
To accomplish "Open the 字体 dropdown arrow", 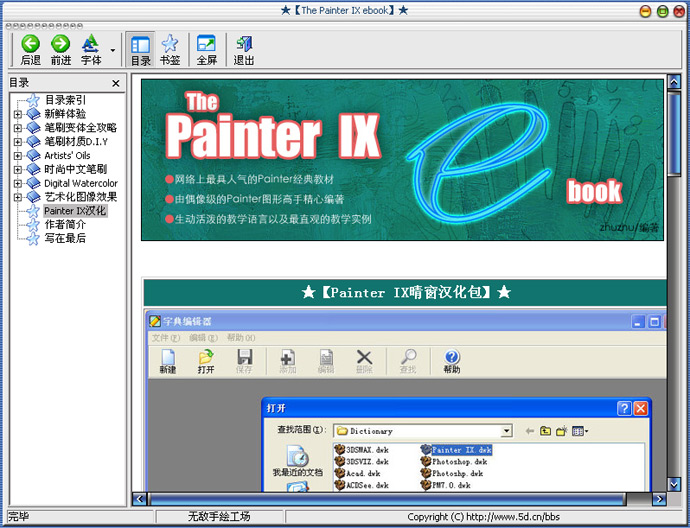I will click(x=113, y=50).
